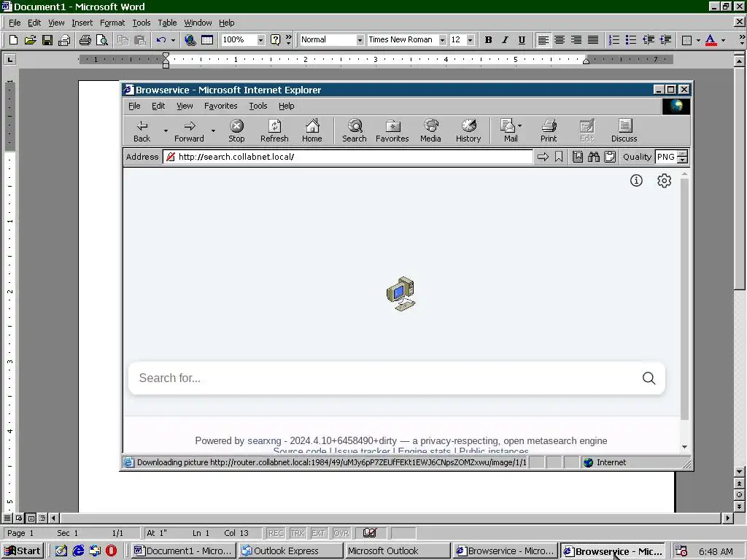747x560 pixels.
Task: Print the web page from Internet Explorer toolbar
Action: (549, 131)
